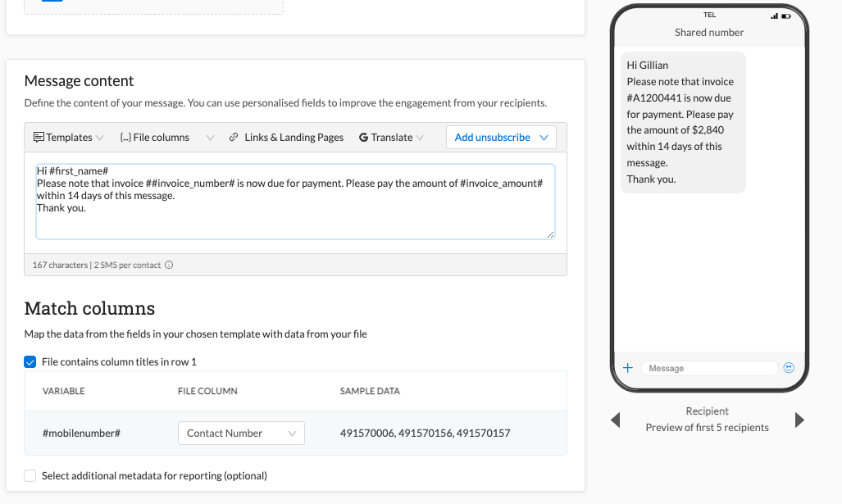Open the Contact Number file column dropdown

[241, 434]
